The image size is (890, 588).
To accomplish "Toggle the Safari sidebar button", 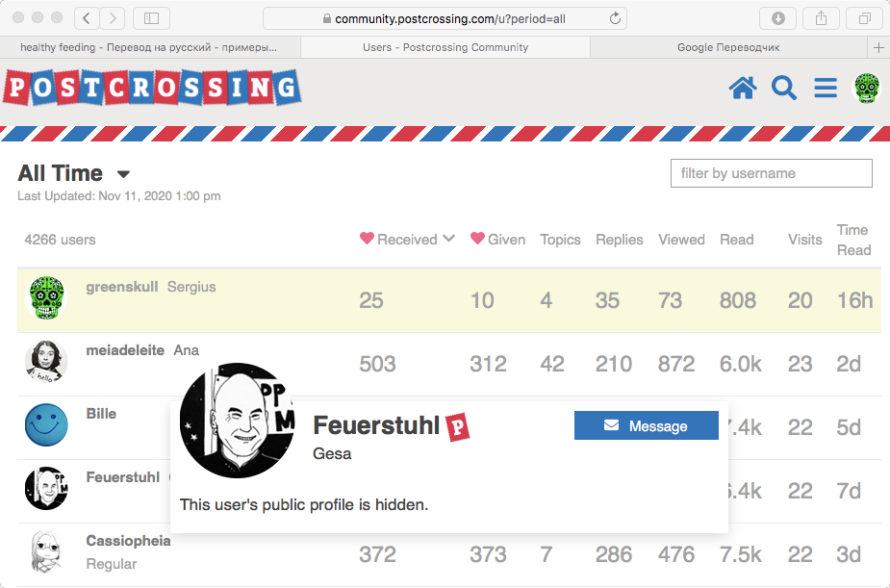I will [x=151, y=18].
